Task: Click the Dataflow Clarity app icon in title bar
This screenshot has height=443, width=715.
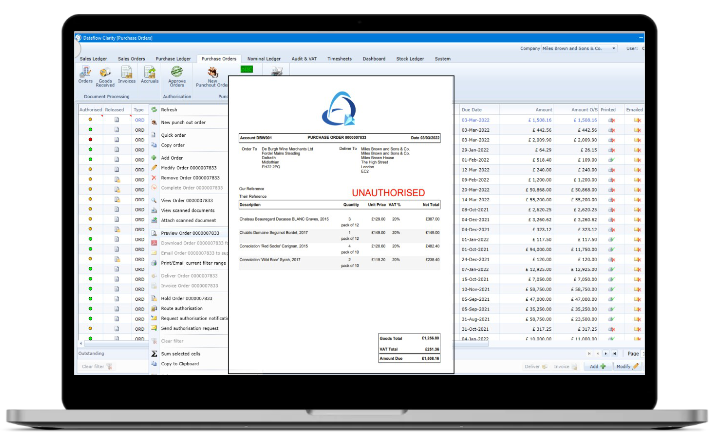Action: coord(78,38)
